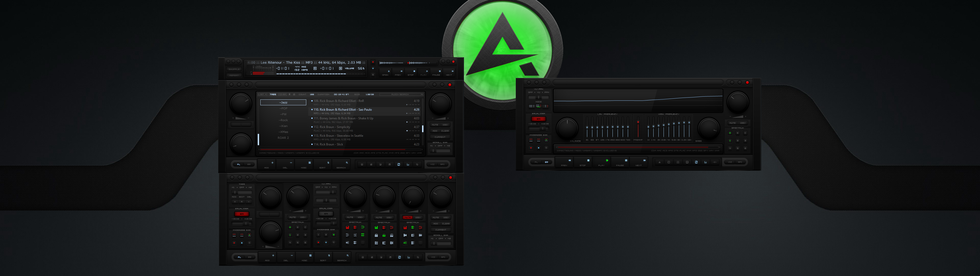The height and width of the screenshot is (276, 980).
Task: Select spectrum option 3 in equalizer window
Action: 745,141
